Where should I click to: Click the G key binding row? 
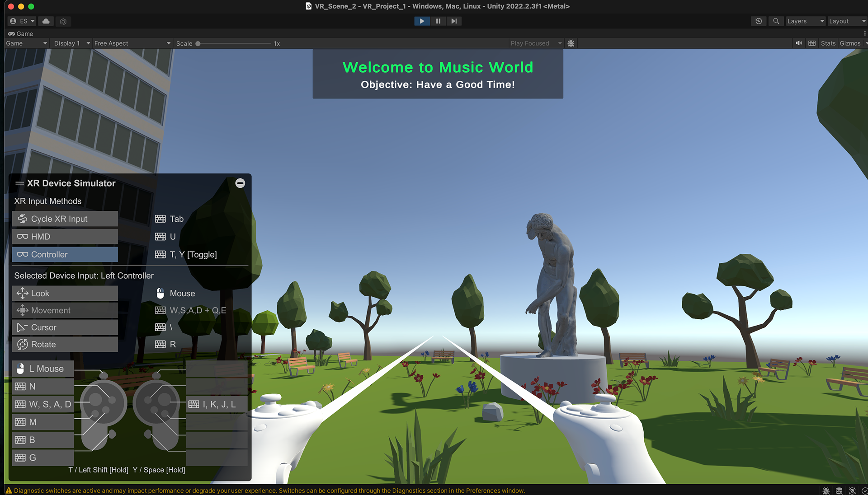43,458
